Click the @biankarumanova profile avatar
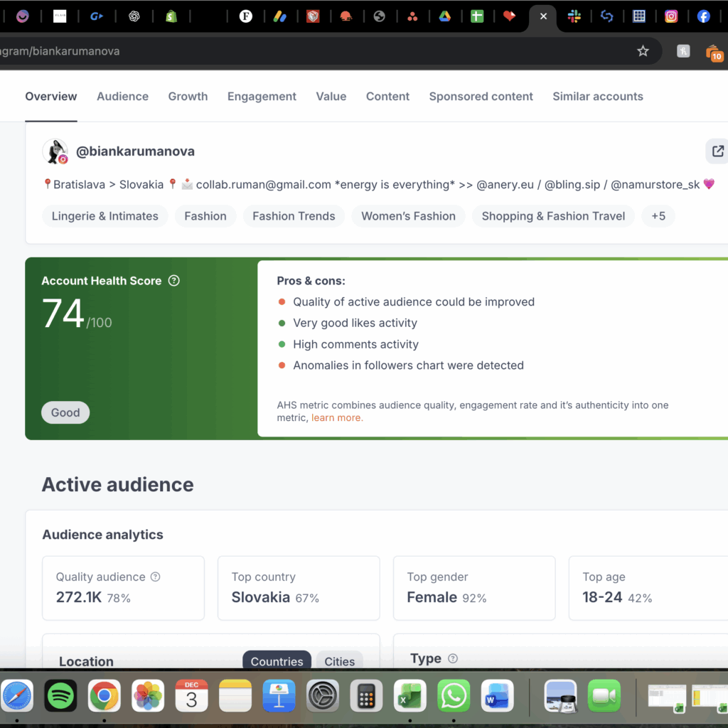Viewport: 728px width, 728px height. [55, 151]
